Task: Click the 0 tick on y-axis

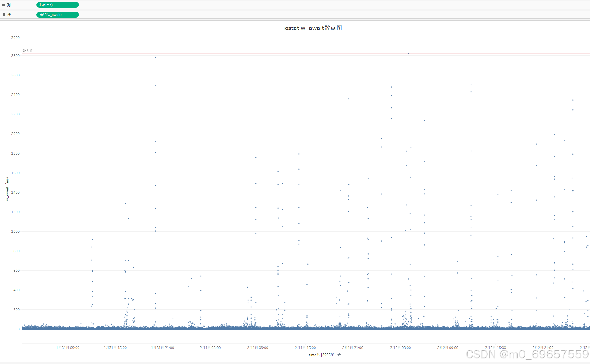Action: tap(18, 329)
